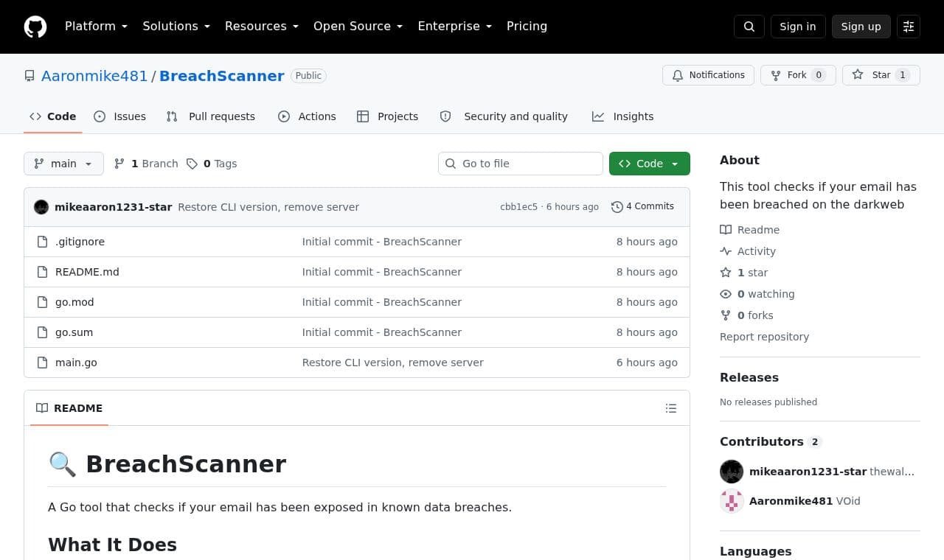Switch to the Projects tab
This screenshot has height=560, width=944.
click(387, 116)
